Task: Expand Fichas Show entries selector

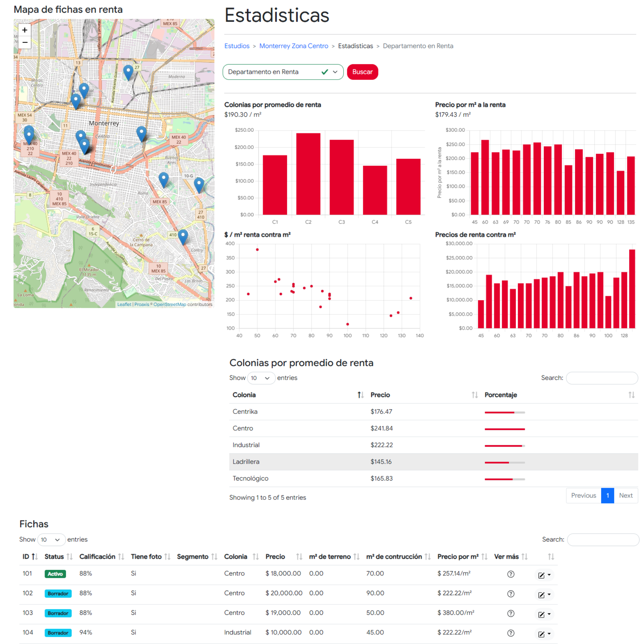Action: (x=51, y=540)
